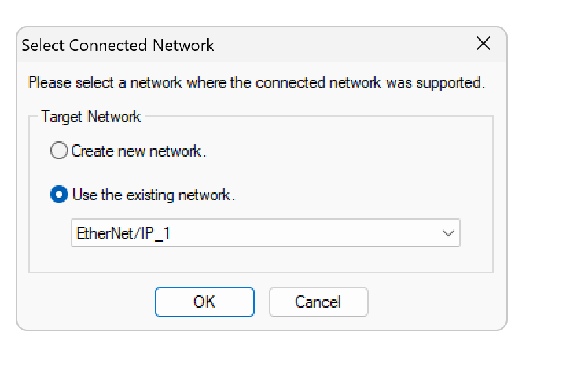The height and width of the screenshot is (392, 570).
Task: Click the instruction text above Target Network
Action: tap(256, 83)
